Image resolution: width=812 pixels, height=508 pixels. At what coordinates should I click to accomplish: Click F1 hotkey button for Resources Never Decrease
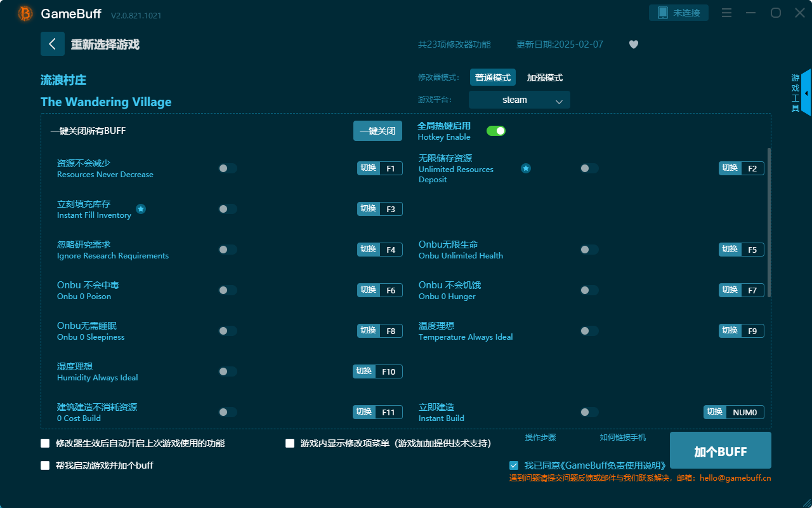(x=380, y=168)
